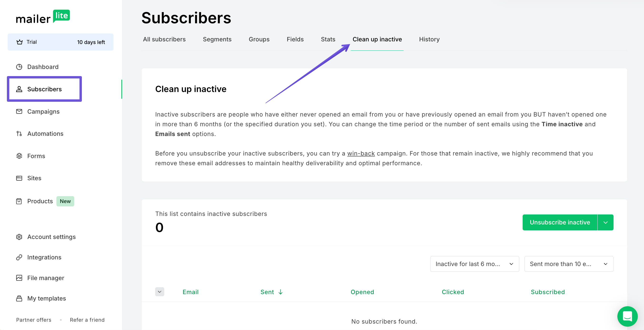644x330 pixels.
Task: Follow the win-back link
Action: [361, 153]
